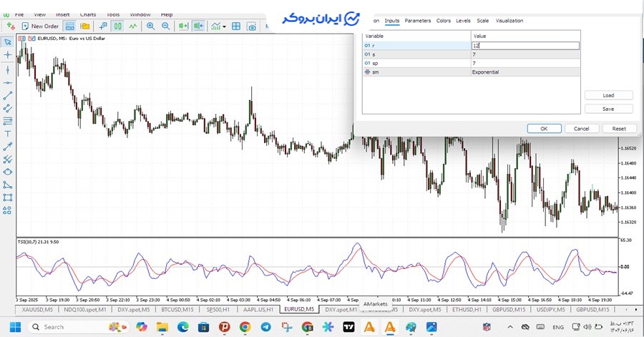Select the horizontal line drawing tool
This screenshot has width=644, height=337.
point(7,82)
